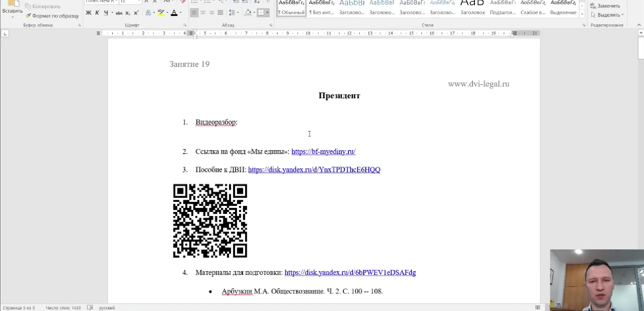Open proofing spell-check status icon
Screen dimensions: 644x311
(x=90, y=308)
